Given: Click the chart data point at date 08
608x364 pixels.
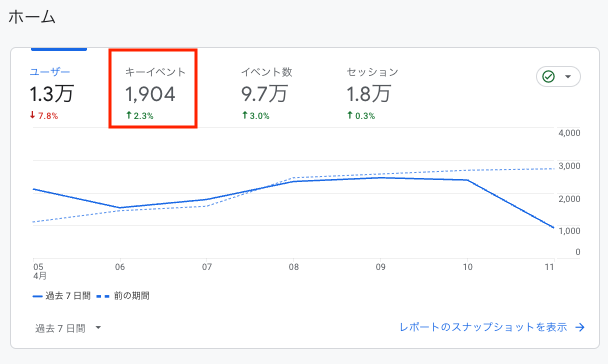Looking at the screenshot, I should 294,181.
